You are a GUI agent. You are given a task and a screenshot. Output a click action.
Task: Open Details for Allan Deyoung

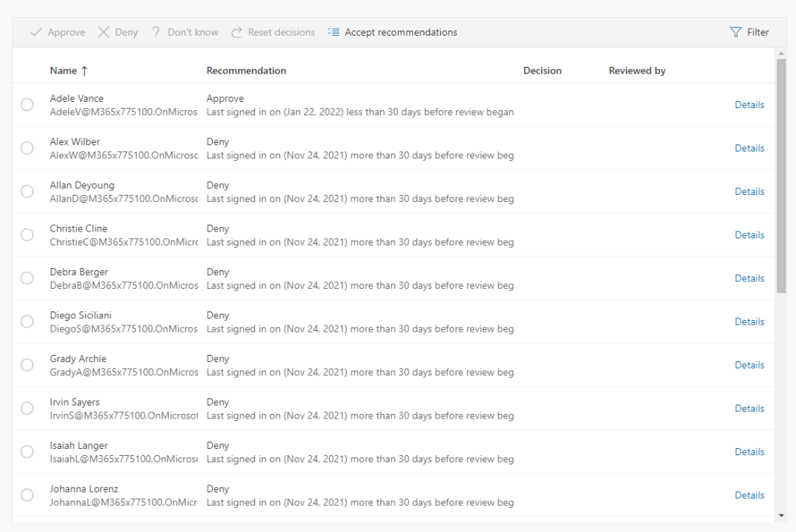tap(749, 192)
